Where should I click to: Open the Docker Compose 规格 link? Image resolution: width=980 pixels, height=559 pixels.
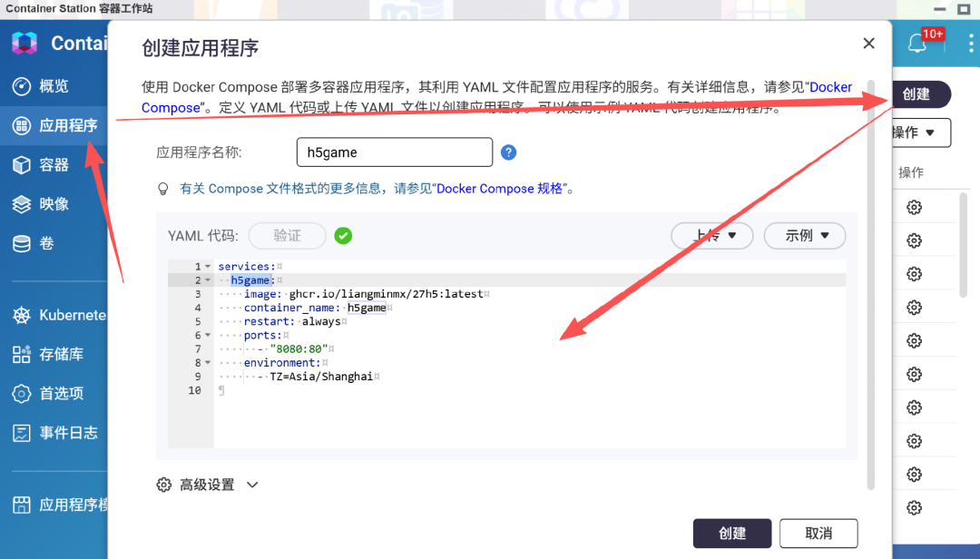click(x=499, y=189)
